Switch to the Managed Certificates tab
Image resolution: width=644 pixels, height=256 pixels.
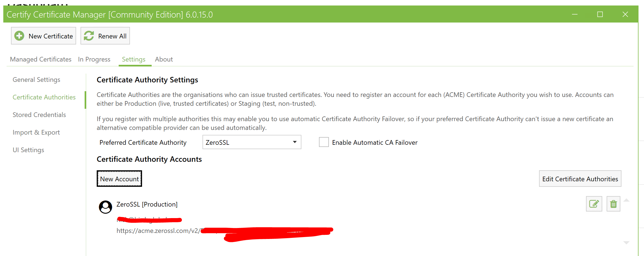pyautogui.click(x=41, y=59)
